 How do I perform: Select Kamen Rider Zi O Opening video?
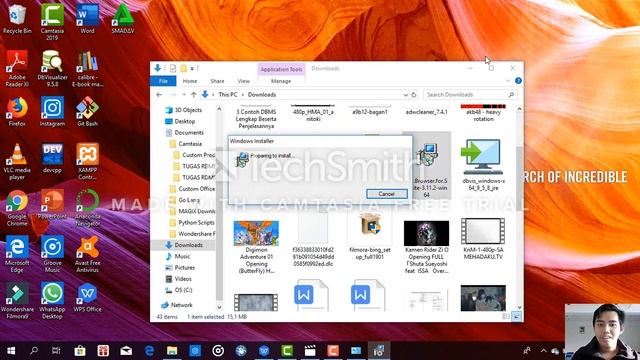(427, 247)
